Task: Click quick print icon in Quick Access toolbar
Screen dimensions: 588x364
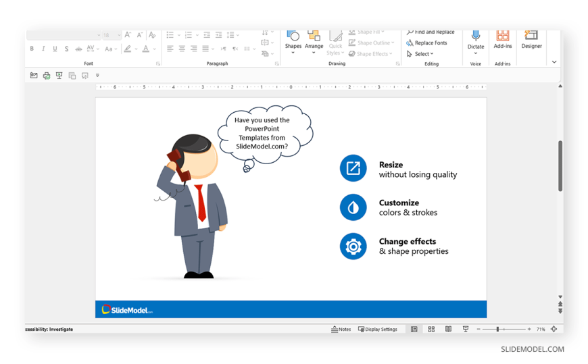Action: 47,76
